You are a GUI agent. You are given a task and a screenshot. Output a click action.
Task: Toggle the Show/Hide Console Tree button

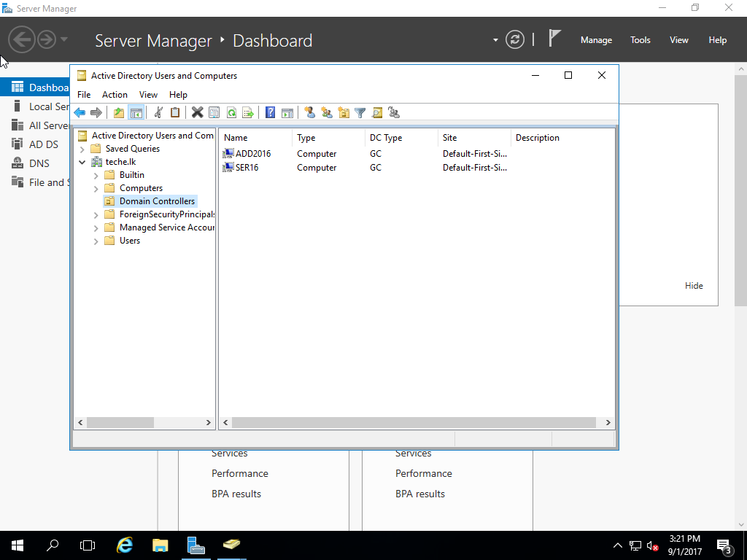135,112
